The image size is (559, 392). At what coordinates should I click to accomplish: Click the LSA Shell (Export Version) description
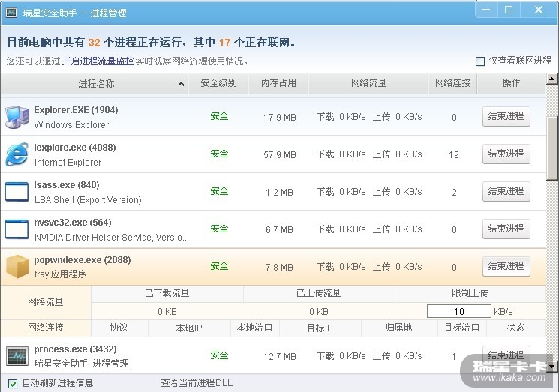[x=88, y=199]
